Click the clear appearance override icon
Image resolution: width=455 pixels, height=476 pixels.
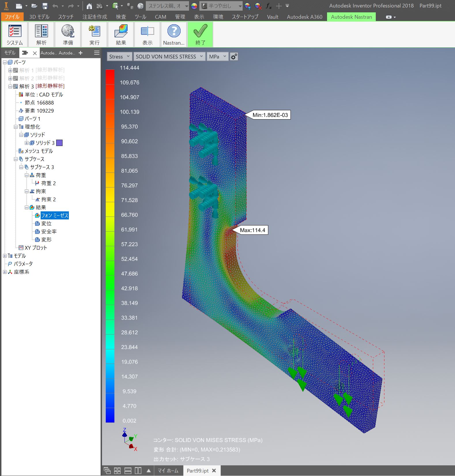coord(258,6)
